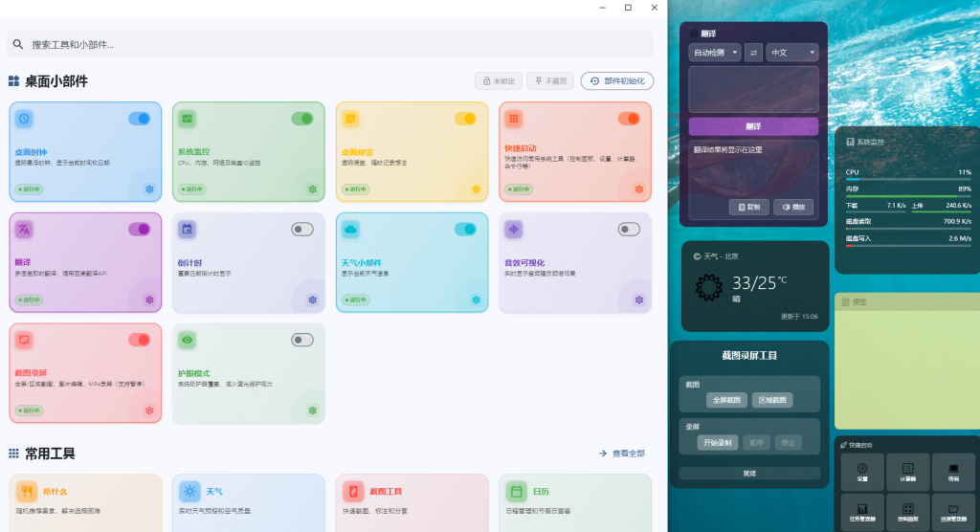Viewport: 980px width, 532px height.
Task: Click the 日历 calendar tool icon
Action: [516, 492]
